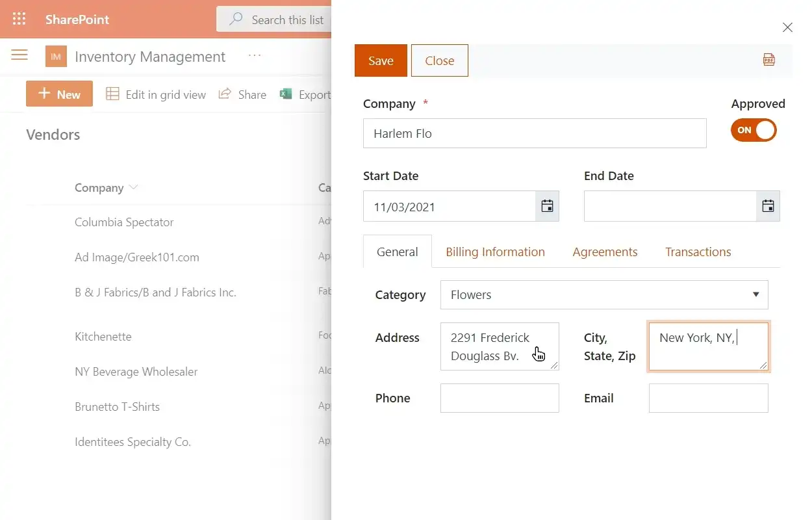This screenshot has height=520, width=812.
Task: Open the Kitchenette vendor row
Action: (103, 337)
